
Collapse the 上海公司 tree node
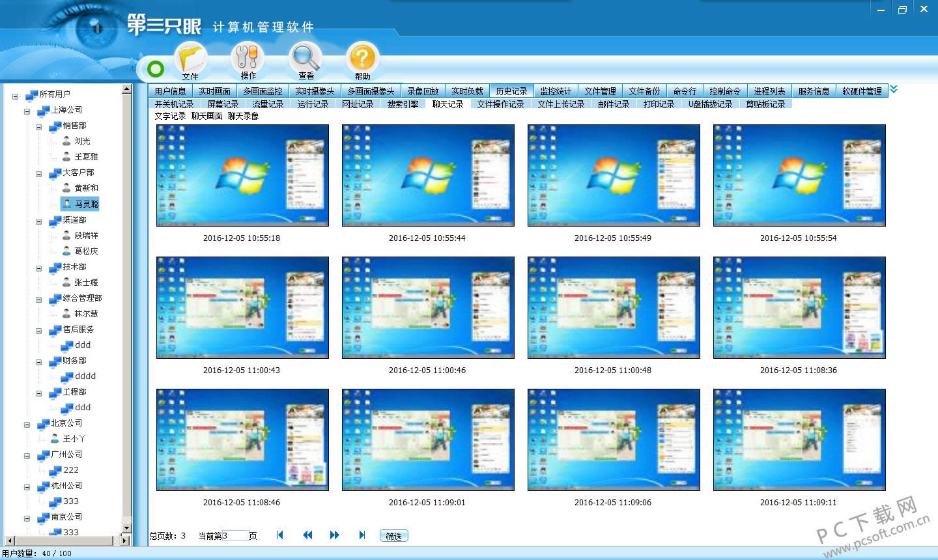click(x=27, y=111)
